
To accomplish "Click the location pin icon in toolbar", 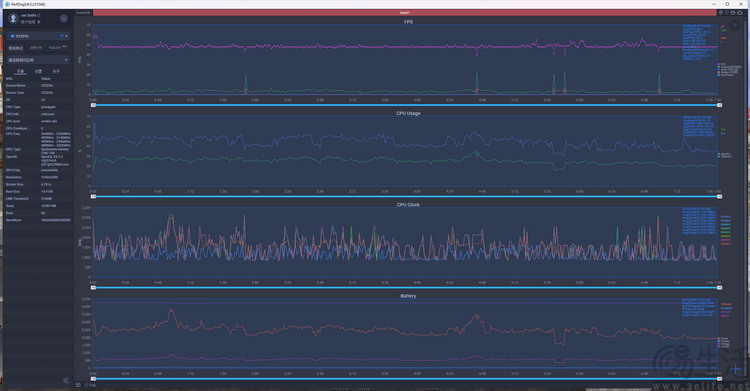I will click(727, 13).
